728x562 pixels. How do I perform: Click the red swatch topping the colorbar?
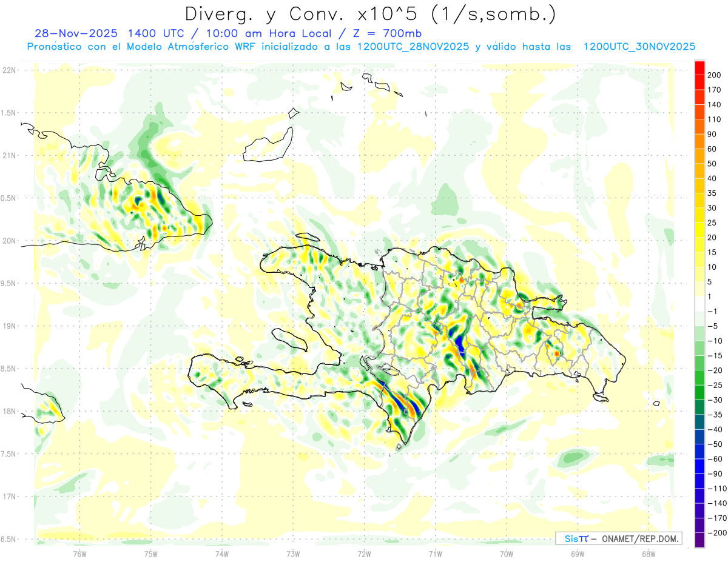pos(700,68)
